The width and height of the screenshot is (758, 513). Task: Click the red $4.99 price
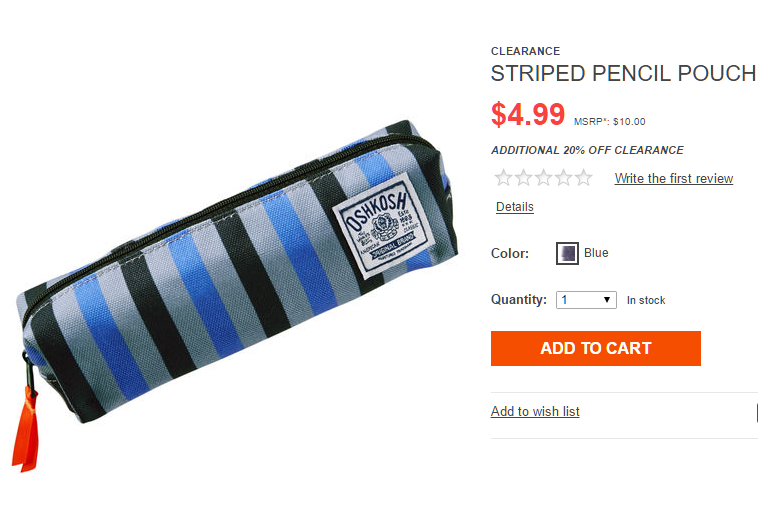(528, 115)
